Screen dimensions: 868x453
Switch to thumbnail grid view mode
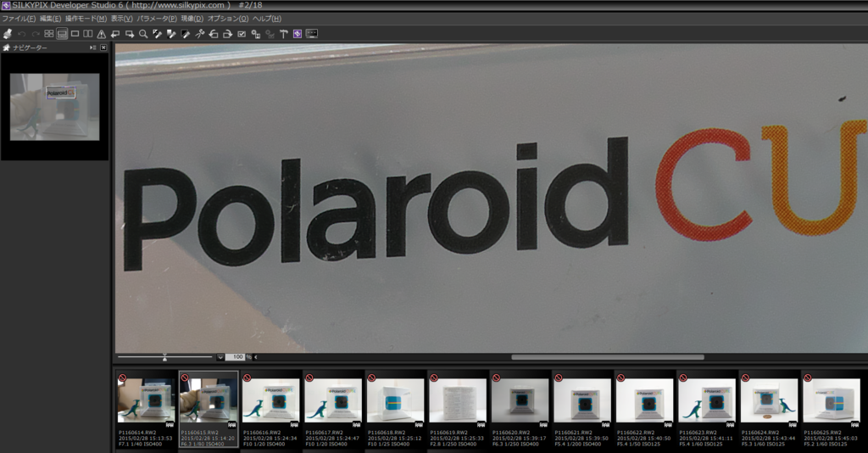coord(48,34)
